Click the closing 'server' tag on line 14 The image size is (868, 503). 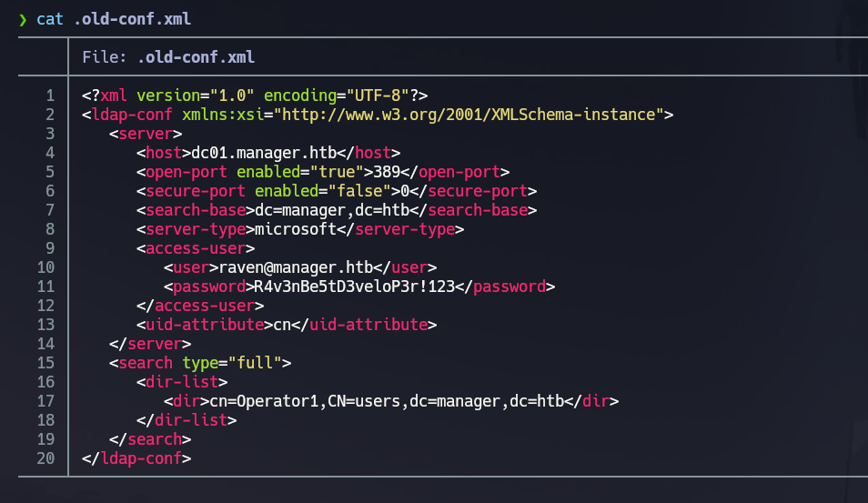pyautogui.click(x=150, y=344)
